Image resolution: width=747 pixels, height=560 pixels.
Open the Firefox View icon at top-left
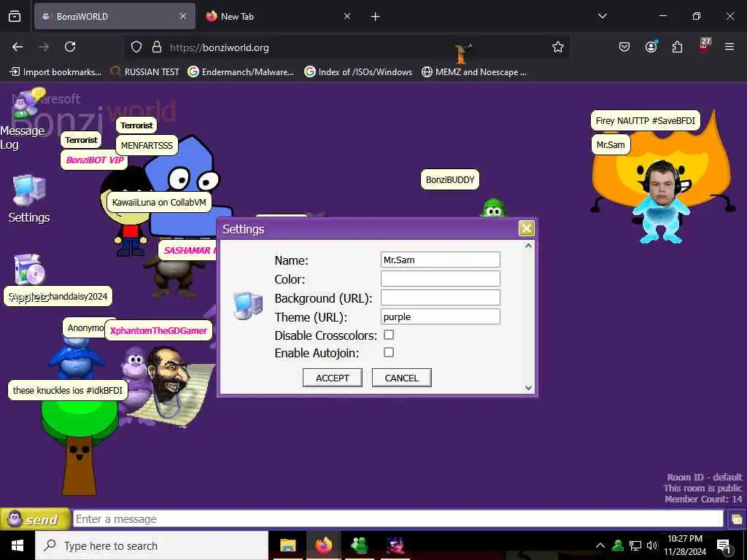[15, 16]
